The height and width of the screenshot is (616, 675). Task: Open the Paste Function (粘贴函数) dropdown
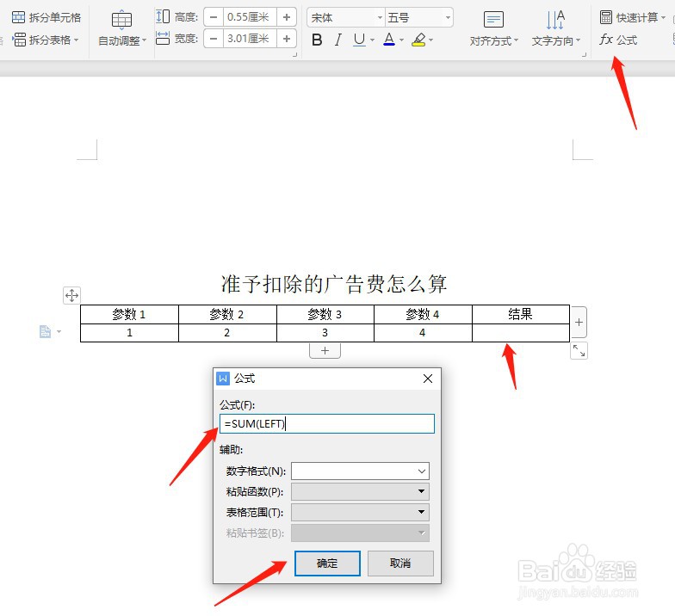(360, 491)
